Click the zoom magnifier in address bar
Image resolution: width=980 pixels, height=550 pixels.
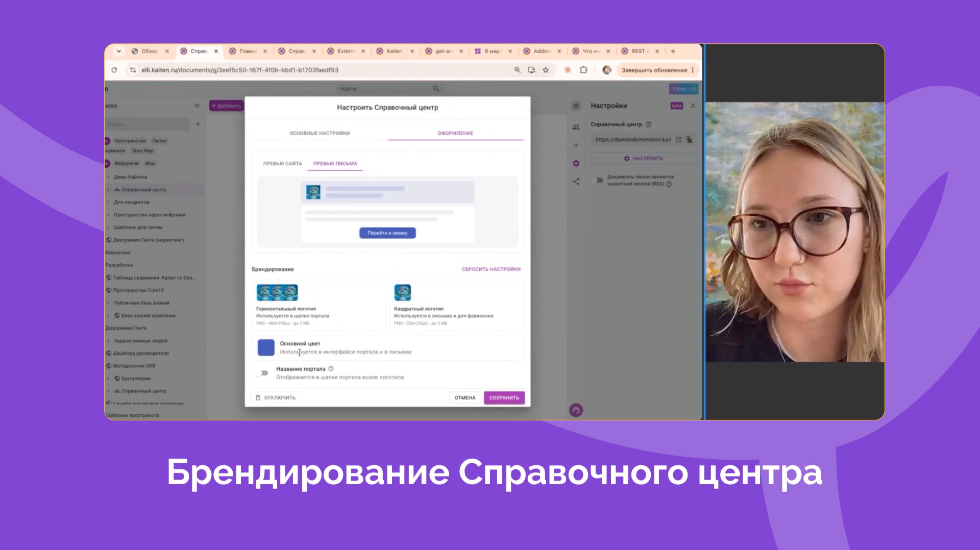[x=517, y=70]
